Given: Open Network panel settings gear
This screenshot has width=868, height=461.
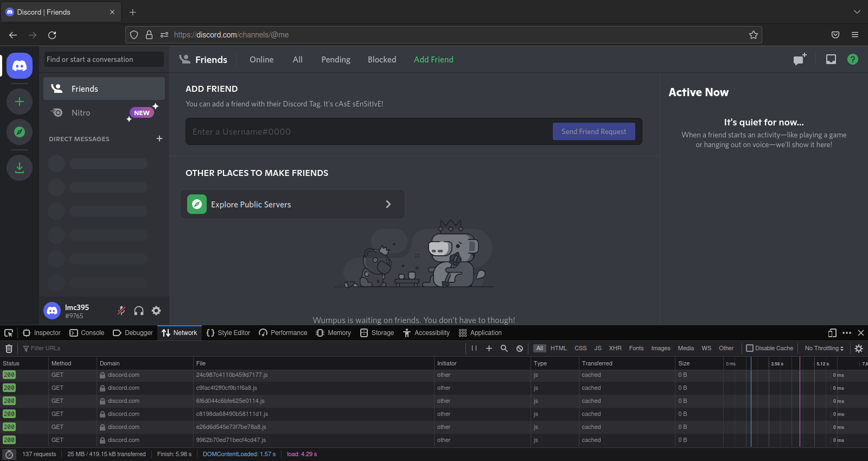Looking at the screenshot, I should [x=859, y=348].
